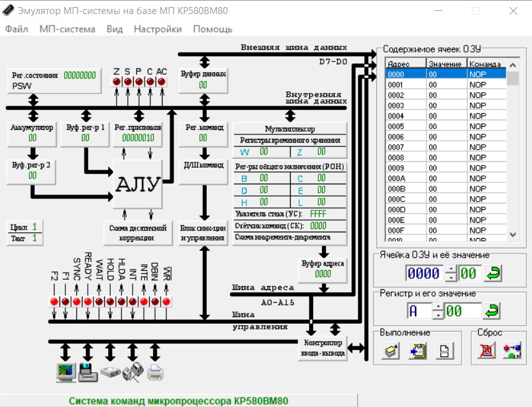
Task: Click the Буфер данных block
Action: 203,80
